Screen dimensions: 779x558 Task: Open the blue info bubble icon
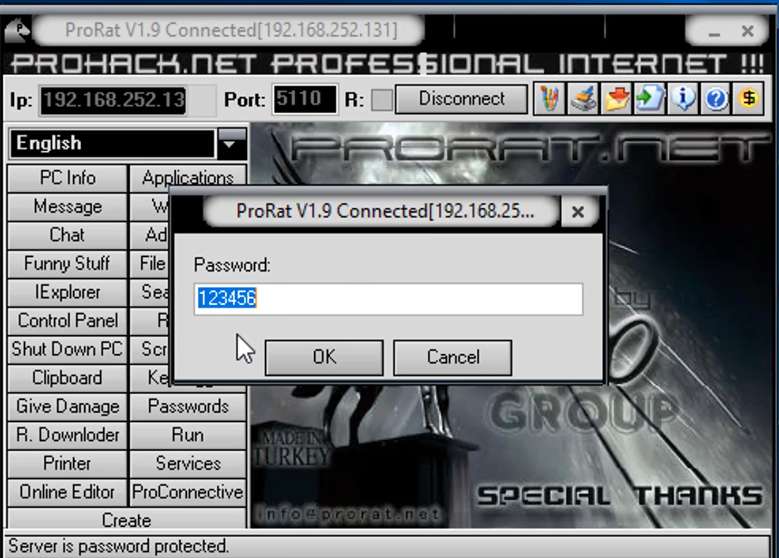683,99
